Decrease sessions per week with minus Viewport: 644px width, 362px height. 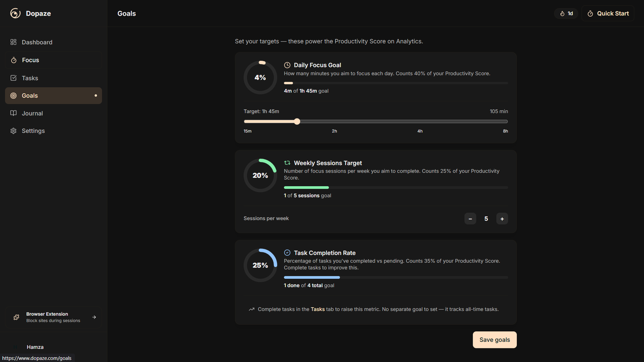point(470,219)
